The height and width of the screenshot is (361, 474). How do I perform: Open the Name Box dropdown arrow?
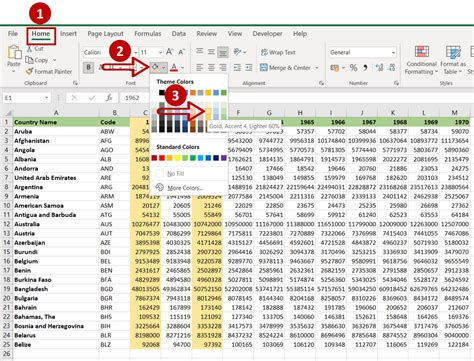(46, 98)
